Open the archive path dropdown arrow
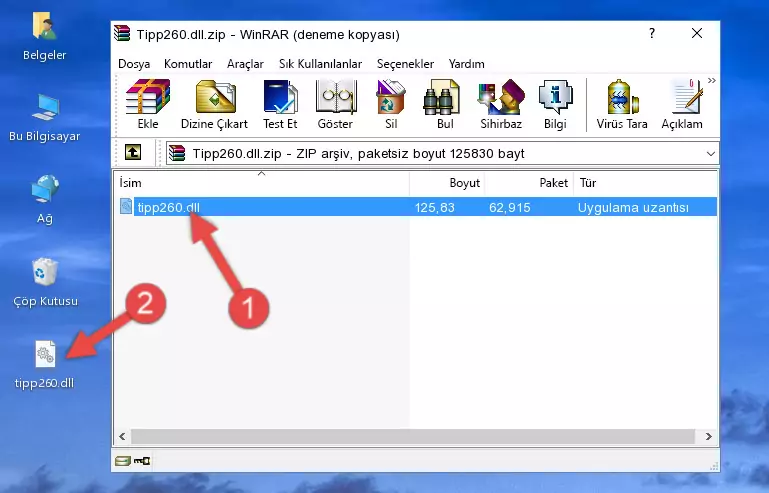This screenshot has height=493, width=769. pos(710,154)
